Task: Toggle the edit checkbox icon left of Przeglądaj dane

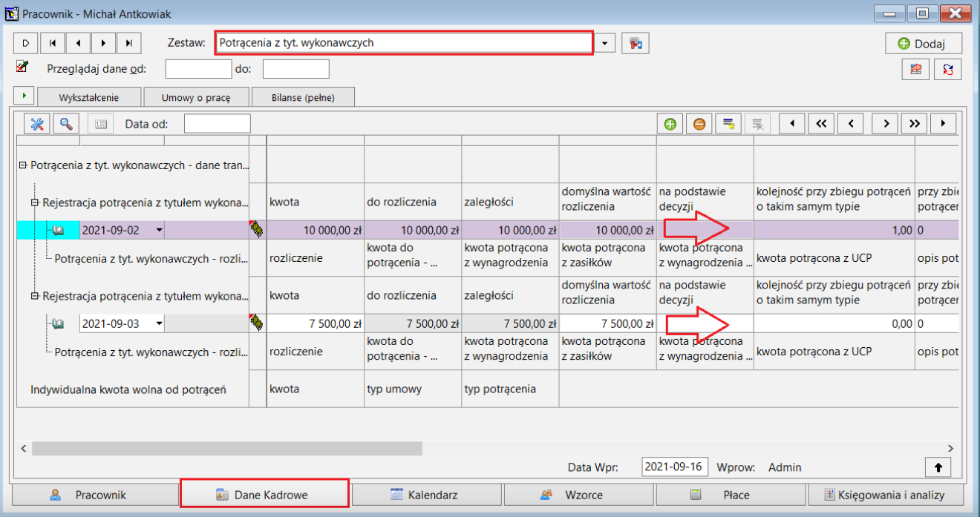Action: point(22,67)
